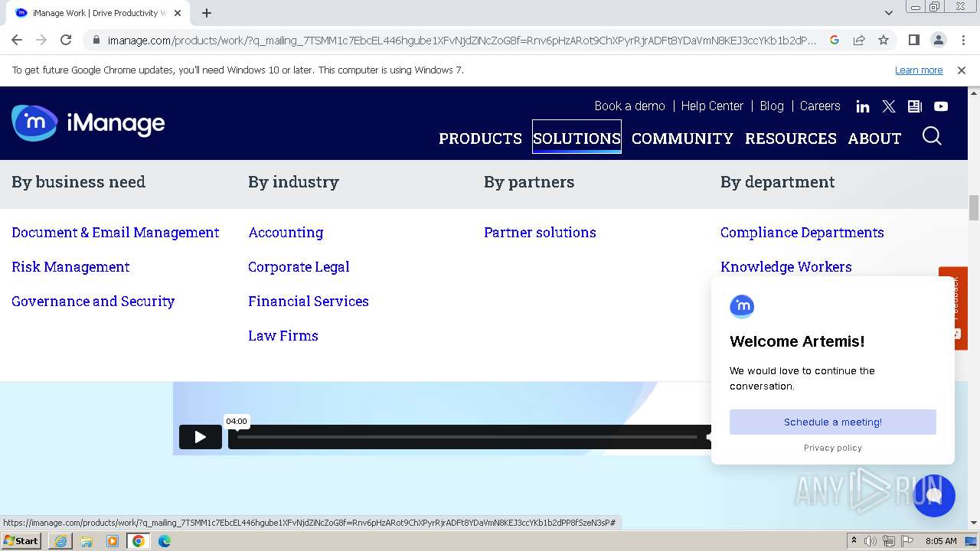Select Law Firms industry
980x551 pixels.
(283, 336)
